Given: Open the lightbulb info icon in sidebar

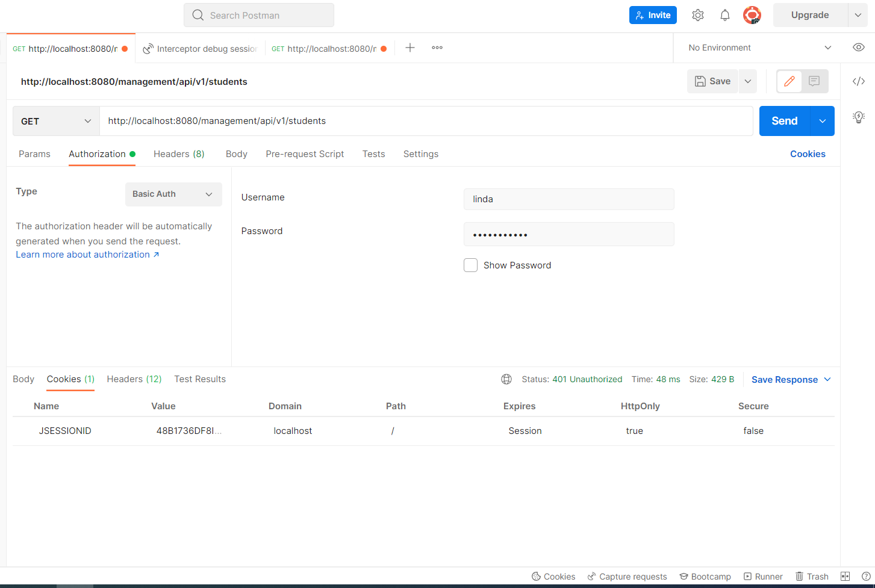Looking at the screenshot, I should coord(859,117).
